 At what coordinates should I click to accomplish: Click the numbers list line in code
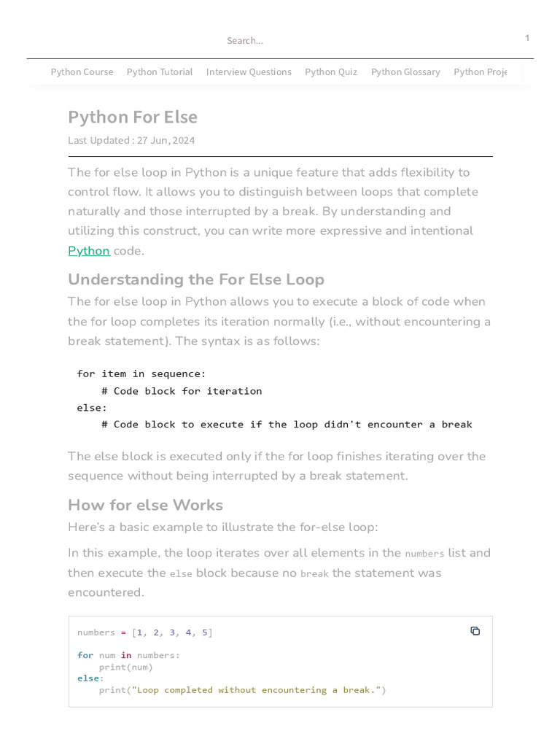point(145,632)
